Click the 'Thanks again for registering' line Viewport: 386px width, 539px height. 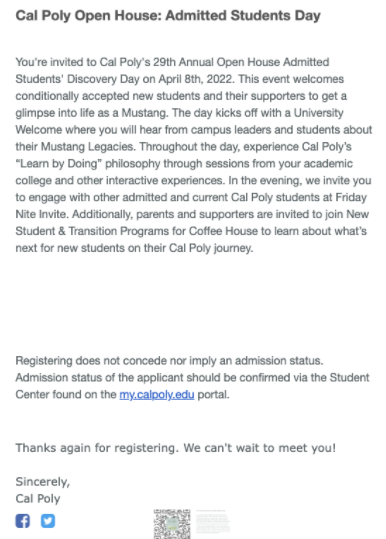[176, 448]
